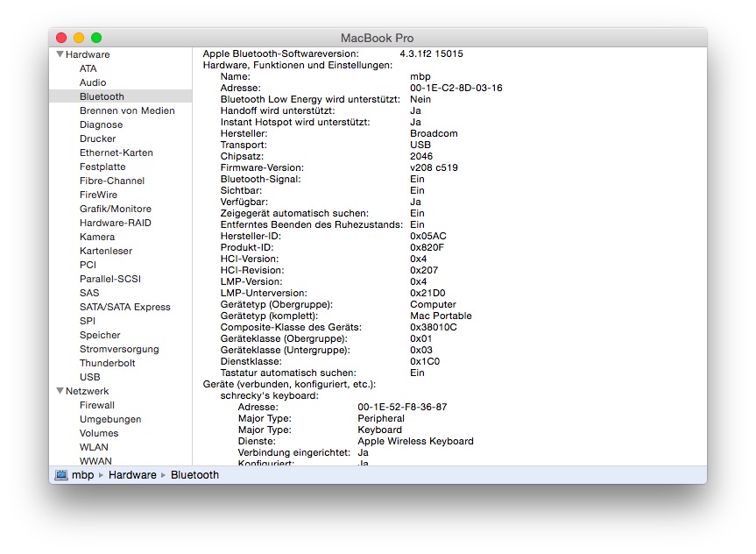Click the Geräte (verbunden, konfiguriert, etc.) heading
This screenshot has width=756, height=554.
click(289, 384)
